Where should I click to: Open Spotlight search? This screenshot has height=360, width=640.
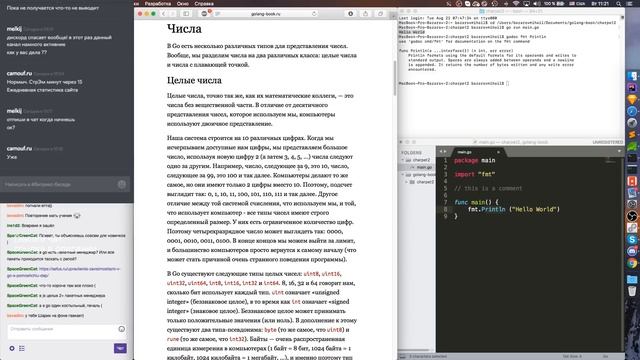[619, 3]
